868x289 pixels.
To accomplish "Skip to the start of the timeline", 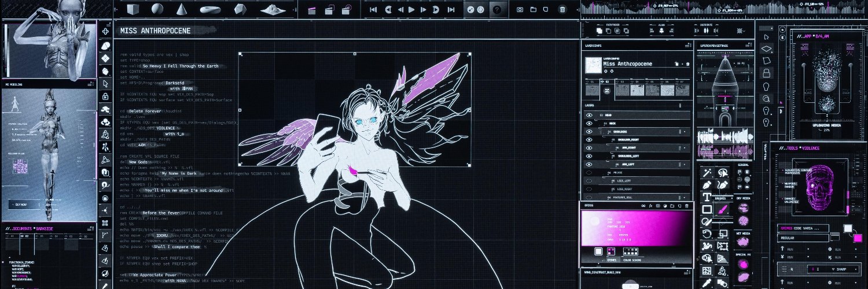I will (373, 10).
